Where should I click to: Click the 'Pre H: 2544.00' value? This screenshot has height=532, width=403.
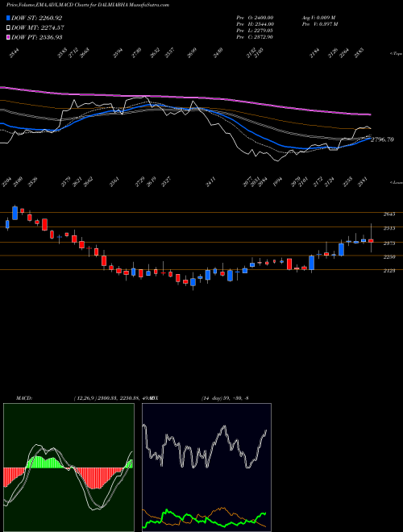[x=255, y=24]
